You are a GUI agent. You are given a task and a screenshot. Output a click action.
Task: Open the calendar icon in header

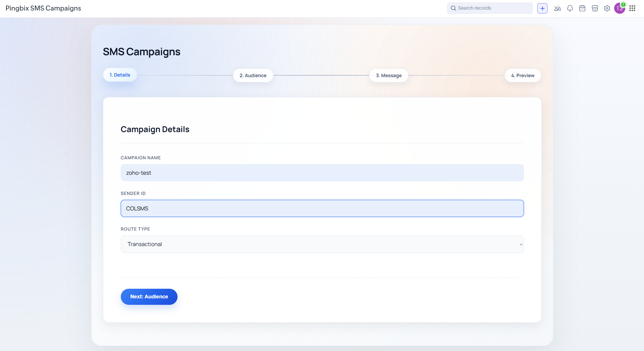pos(582,8)
